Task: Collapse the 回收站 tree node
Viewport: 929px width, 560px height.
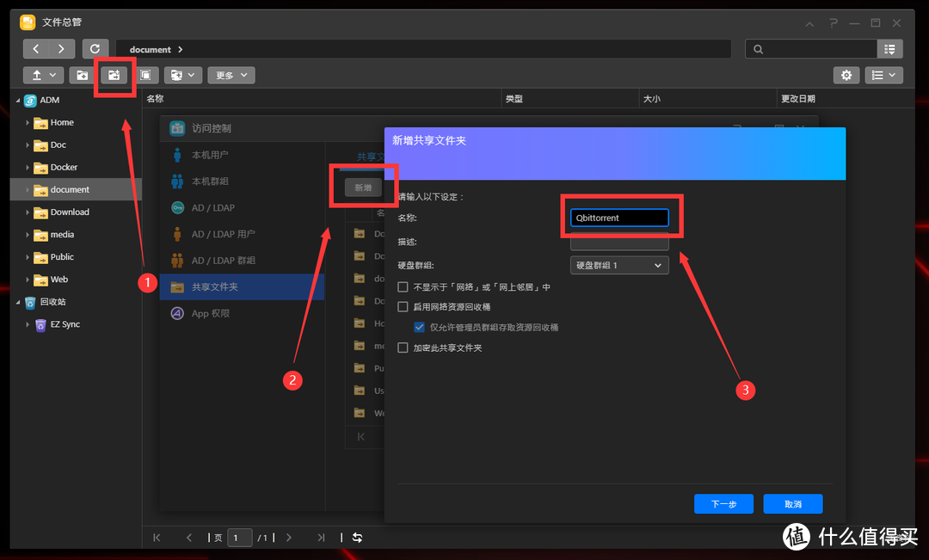Action: pos(18,302)
